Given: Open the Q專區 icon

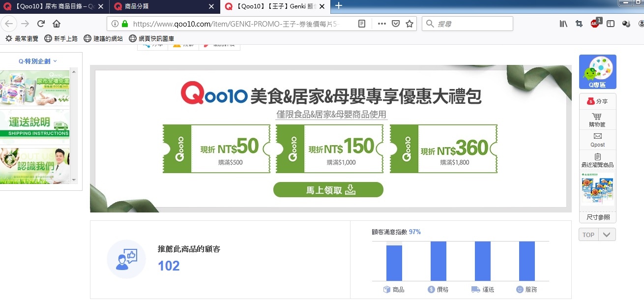Looking at the screenshot, I should coord(597,72).
